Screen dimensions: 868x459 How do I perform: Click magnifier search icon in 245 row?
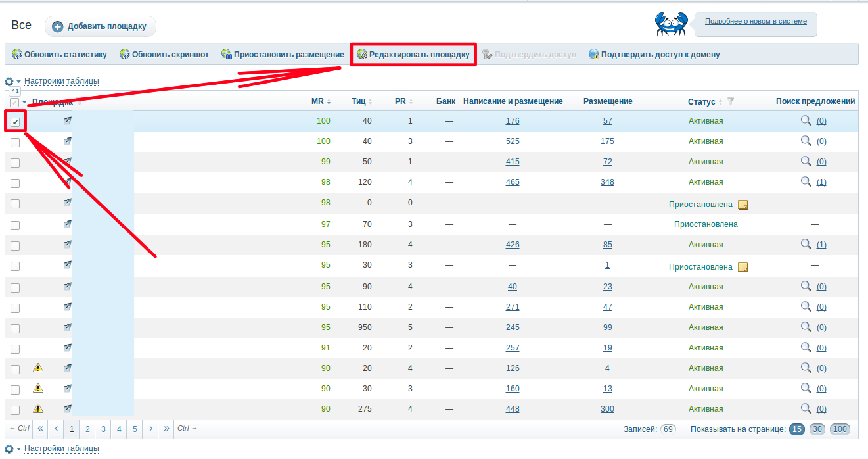point(806,327)
